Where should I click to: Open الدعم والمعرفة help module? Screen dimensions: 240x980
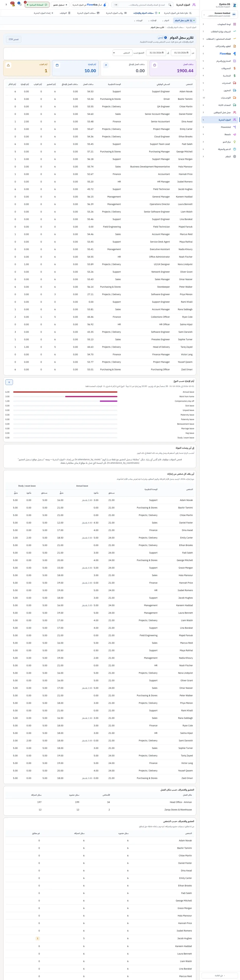coord(219,149)
